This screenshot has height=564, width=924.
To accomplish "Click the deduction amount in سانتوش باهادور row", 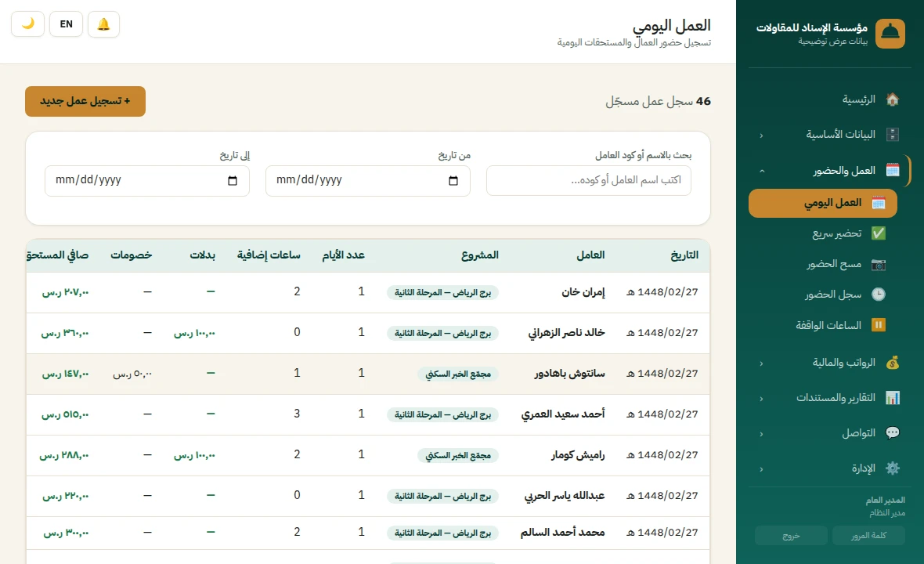I will 132,374.
